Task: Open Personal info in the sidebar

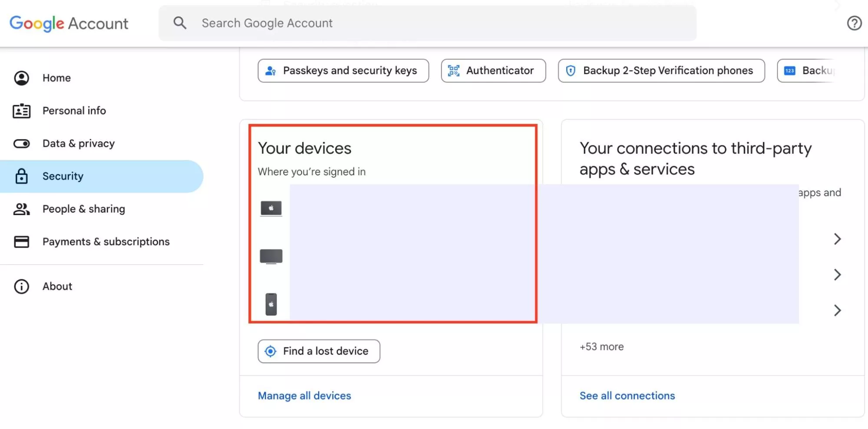Action: pyautogui.click(x=74, y=111)
